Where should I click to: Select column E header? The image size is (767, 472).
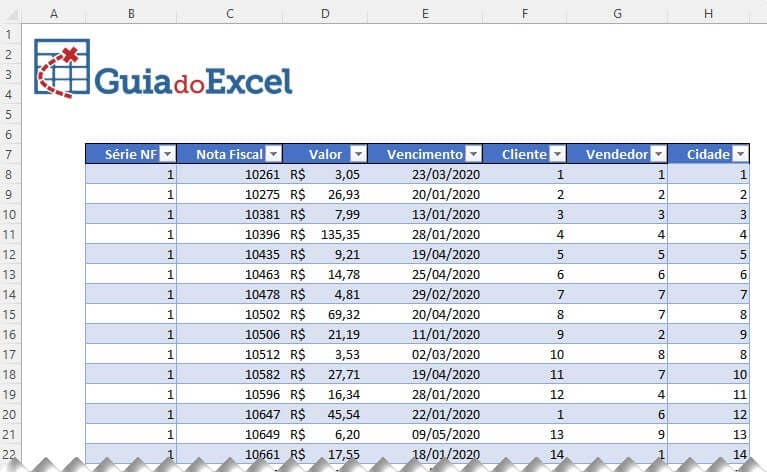tap(425, 14)
